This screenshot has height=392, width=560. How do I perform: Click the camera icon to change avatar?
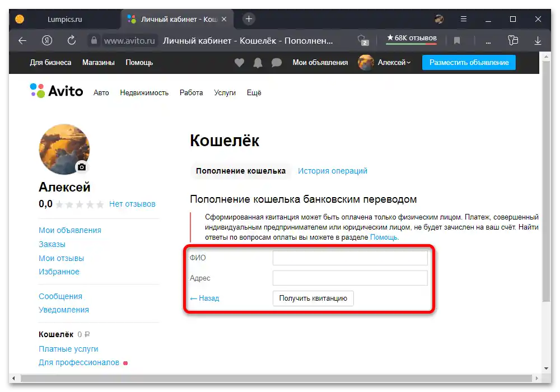[82, 167]
